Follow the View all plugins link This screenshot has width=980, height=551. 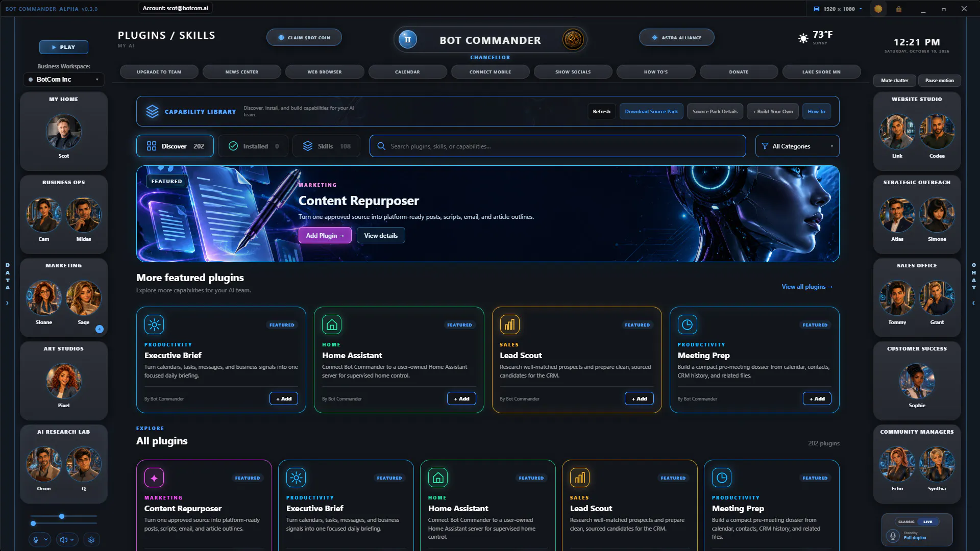point(807,287)
